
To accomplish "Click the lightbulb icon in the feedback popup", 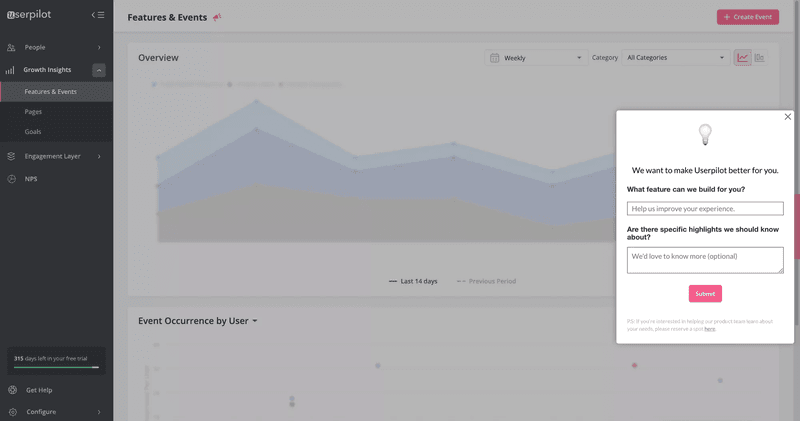I will tap(704, 134).
